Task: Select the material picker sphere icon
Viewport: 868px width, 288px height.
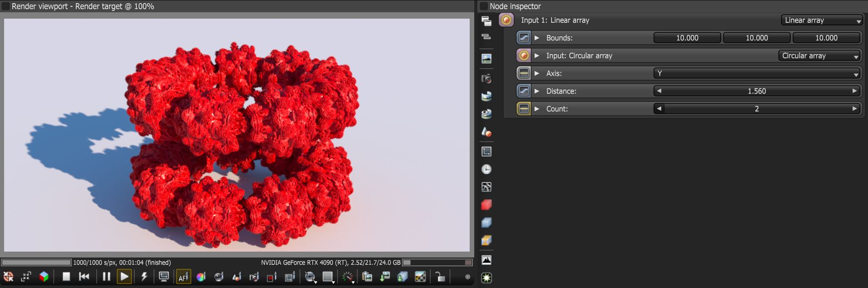Action: [219, 277]
